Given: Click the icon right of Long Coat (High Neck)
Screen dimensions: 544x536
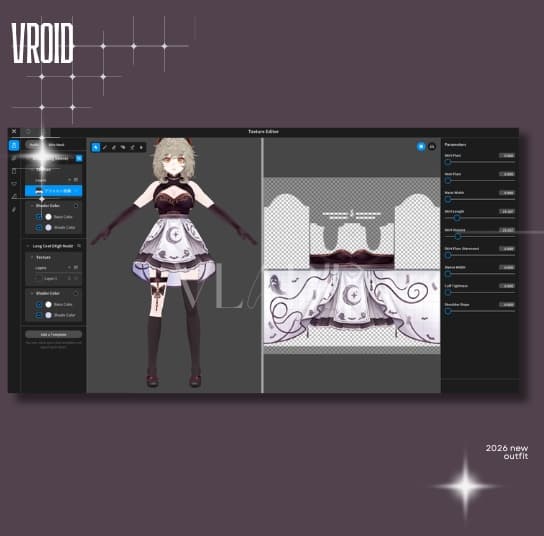Looking at the screenshot, I should point(79,246).
